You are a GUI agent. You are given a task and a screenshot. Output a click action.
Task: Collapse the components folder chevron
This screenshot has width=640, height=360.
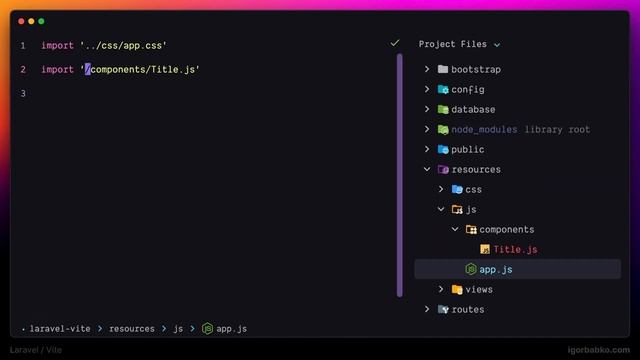[x=455, y=229]
